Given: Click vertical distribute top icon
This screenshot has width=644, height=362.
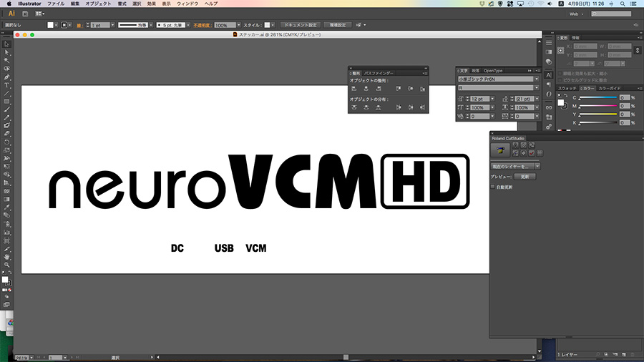Looking at the screenshot, I should click(x=354, y=107).
